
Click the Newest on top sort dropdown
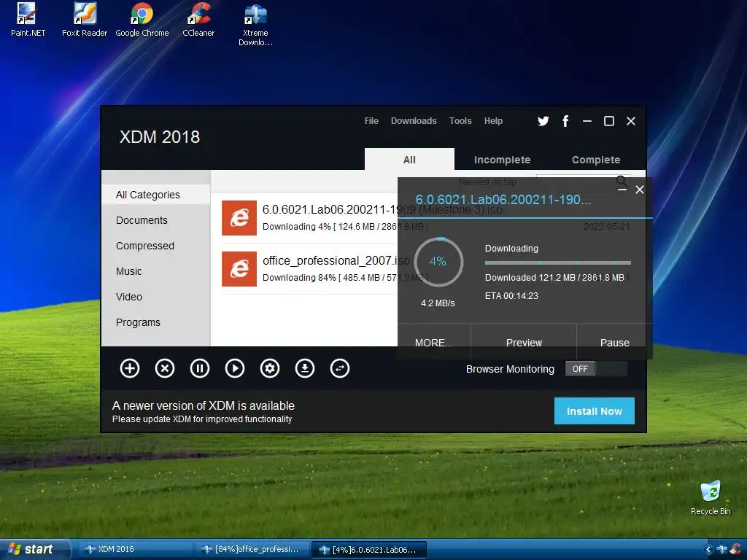pyautogui.click(x=487, y=182)
